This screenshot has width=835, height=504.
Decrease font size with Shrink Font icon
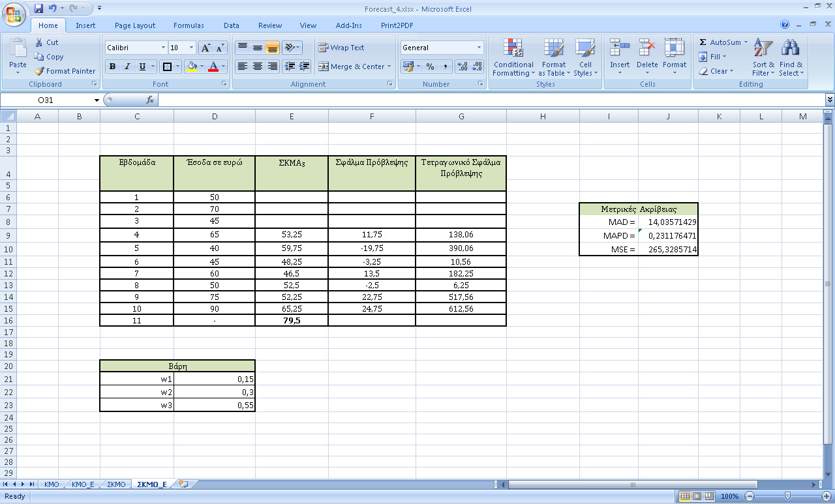tap(220, 48)
